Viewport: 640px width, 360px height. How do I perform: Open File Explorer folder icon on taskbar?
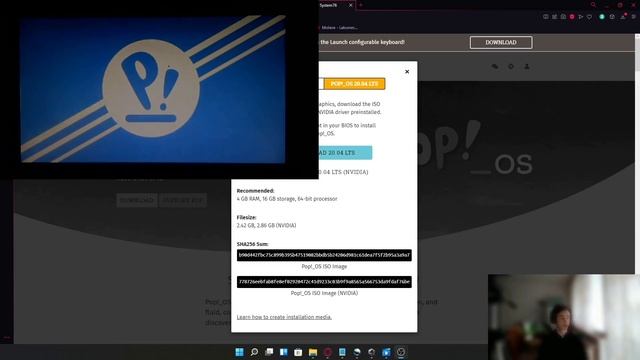313,352
